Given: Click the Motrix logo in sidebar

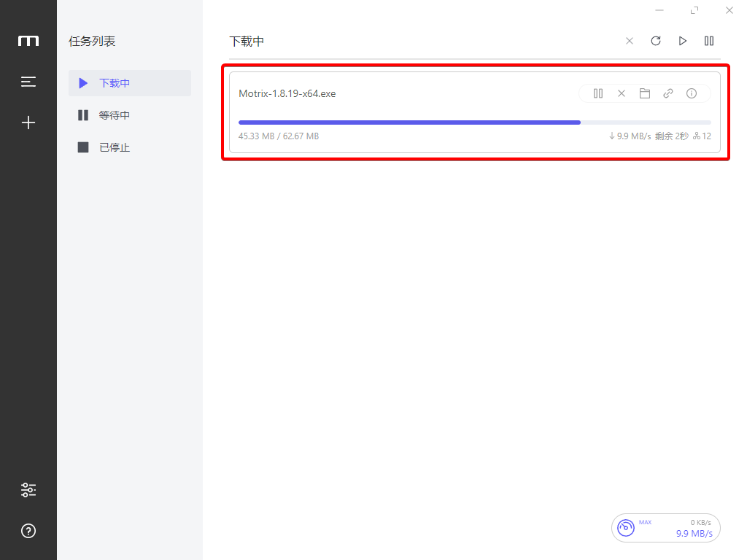Looking at the screenshot, I should point(28,41).
